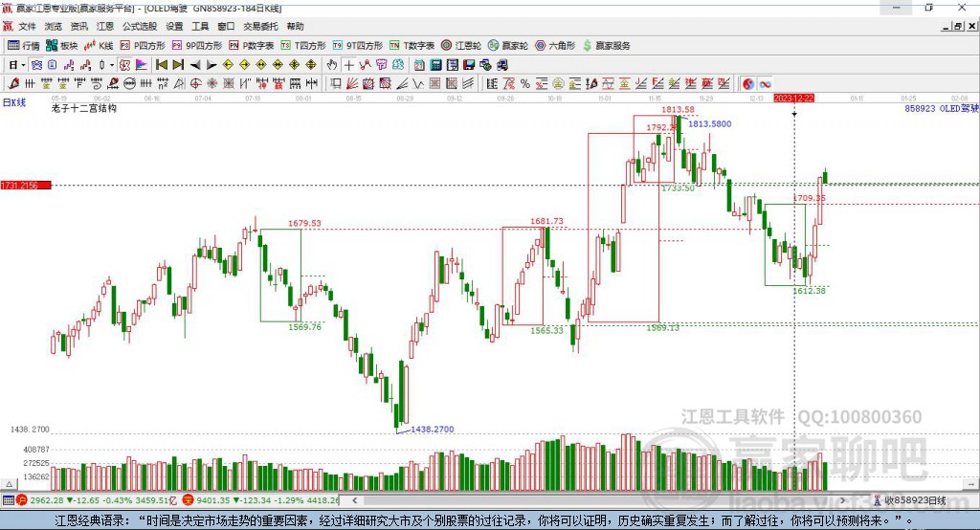Select the hand pan tool

tap(332, 65)
